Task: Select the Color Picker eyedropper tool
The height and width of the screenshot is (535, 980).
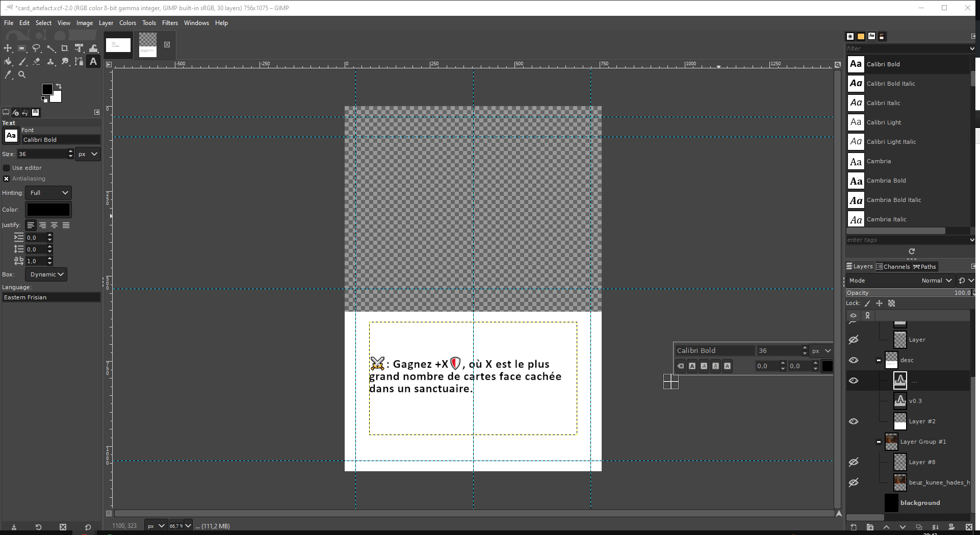Action: [x=8, y=75]
